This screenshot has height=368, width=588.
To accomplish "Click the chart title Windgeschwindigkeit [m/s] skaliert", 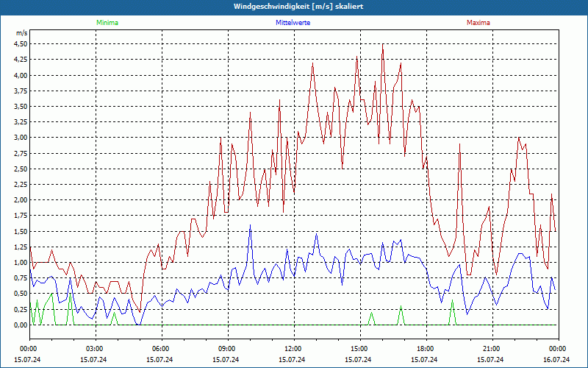I will pyautogui.click(x=298, y=7).
